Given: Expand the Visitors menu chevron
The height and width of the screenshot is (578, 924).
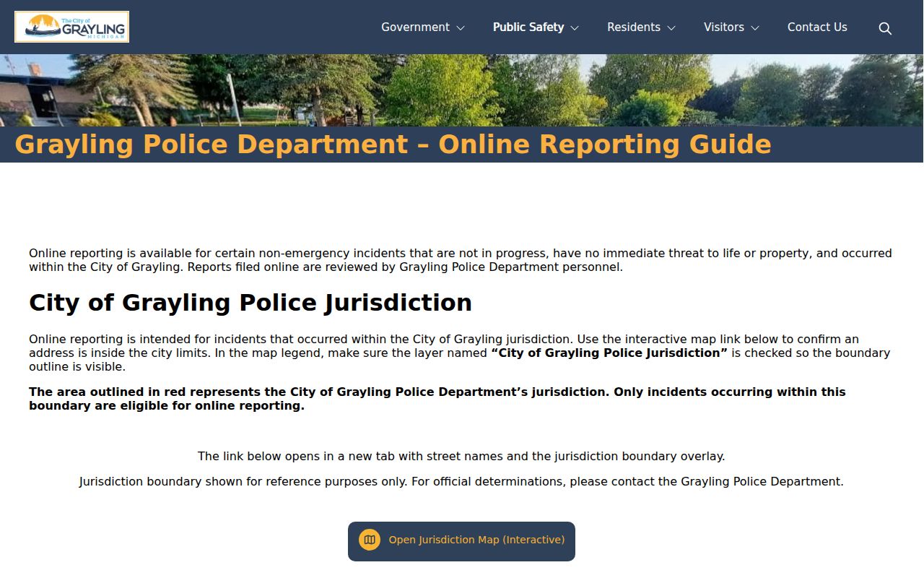Looking at the screenshot, I should 755,27.
